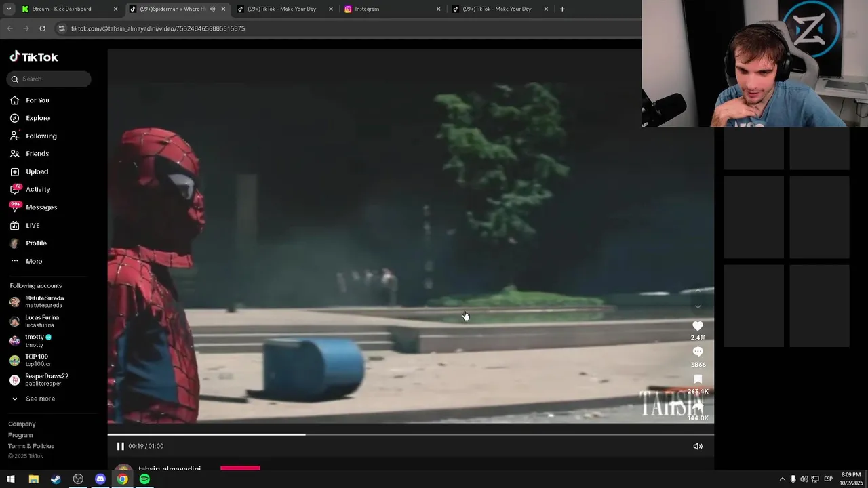Switch to the last TikTok - Make Your Day tab
This screenshot has width=868, height=488.
coord(500,9)
